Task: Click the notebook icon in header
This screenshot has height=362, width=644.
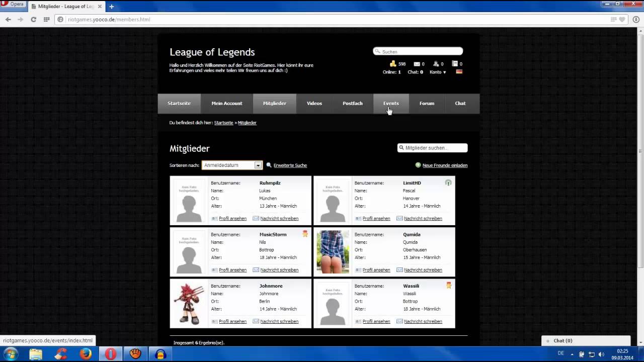Action: [x=455, y=64]
